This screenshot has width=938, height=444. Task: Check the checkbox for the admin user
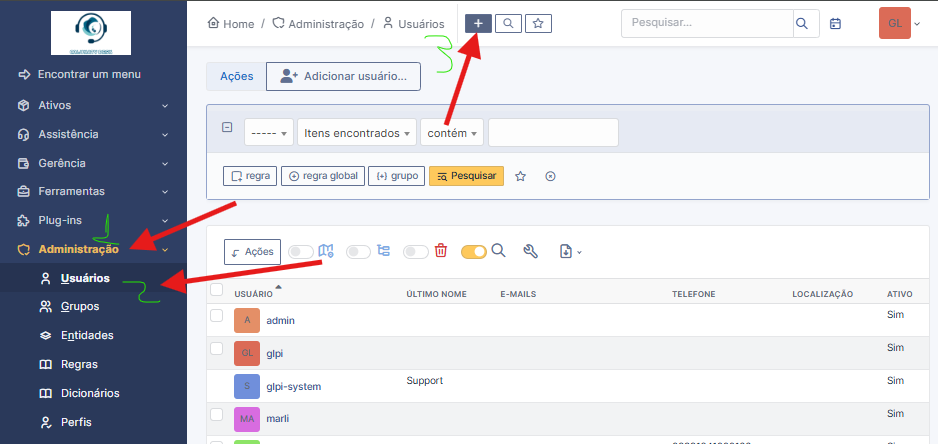click(217, 316)
